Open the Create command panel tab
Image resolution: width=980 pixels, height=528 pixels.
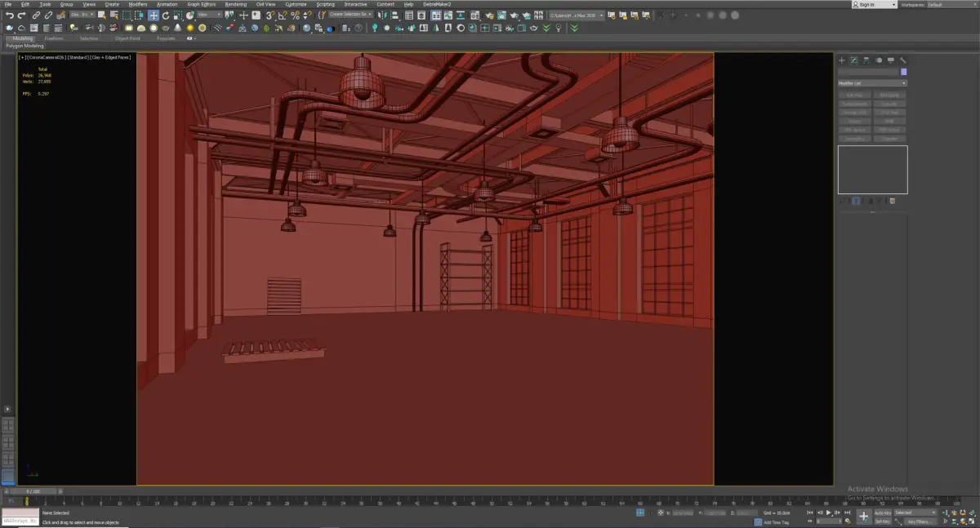coord(842,60)
